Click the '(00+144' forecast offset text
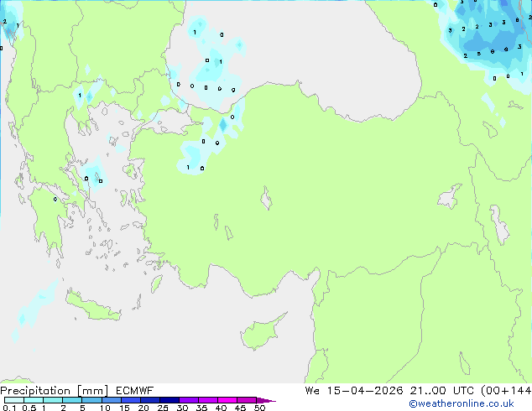Viewport: 532px width, 411px height. pos(506,391)
